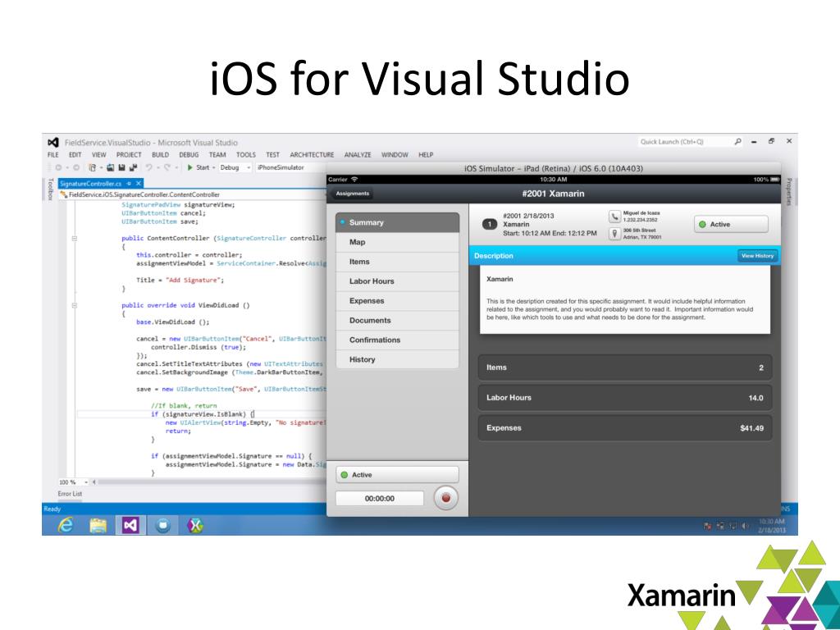This screenshot has height=630, width=840.
Task: Open the DEBUG menu
Action: (189, 155)
